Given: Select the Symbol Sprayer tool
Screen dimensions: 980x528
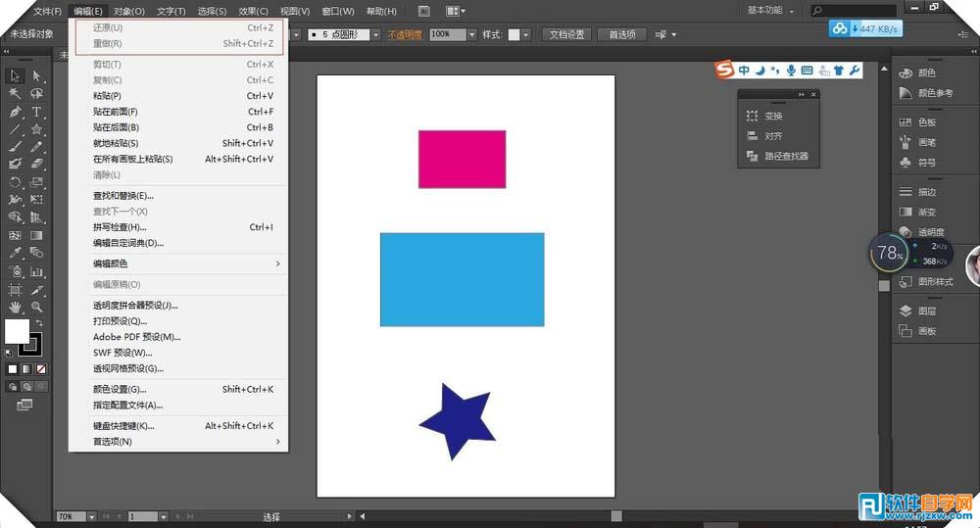Looking at the screenshot, I should coord(15,271).
